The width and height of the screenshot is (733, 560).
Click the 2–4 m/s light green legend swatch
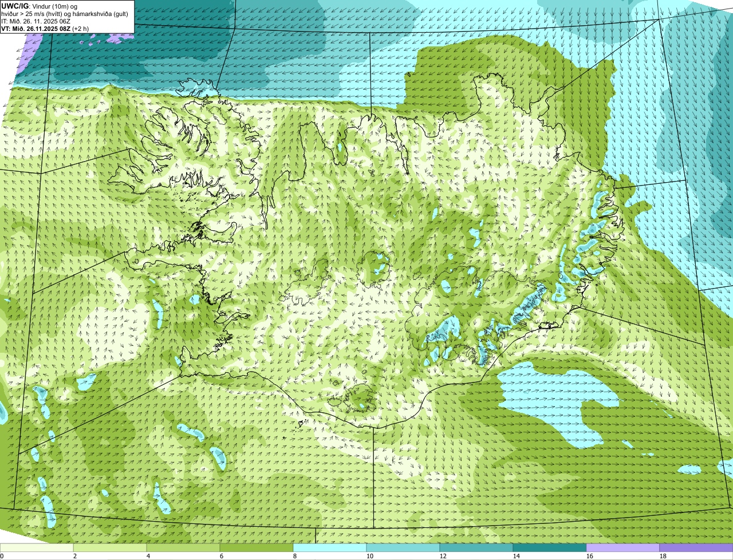coord(110,548)
